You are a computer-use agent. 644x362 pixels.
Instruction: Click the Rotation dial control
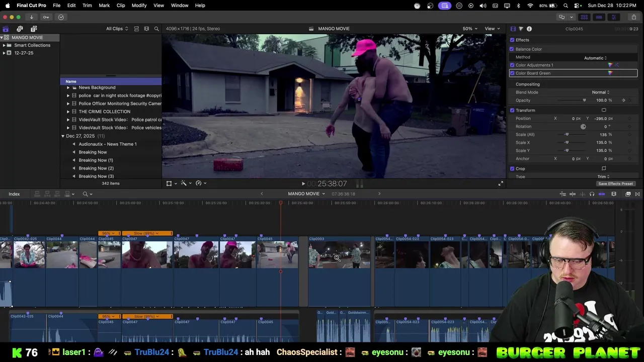pyautogui.click(x=583, y=126)
